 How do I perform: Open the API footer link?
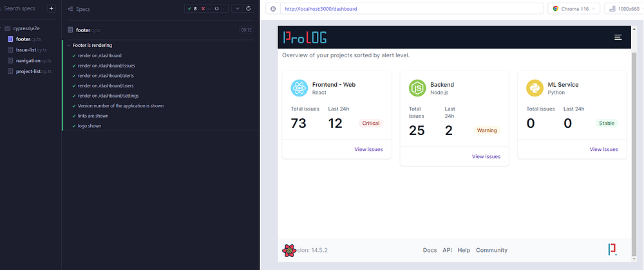pyautogui.click(x=448, y=250)
